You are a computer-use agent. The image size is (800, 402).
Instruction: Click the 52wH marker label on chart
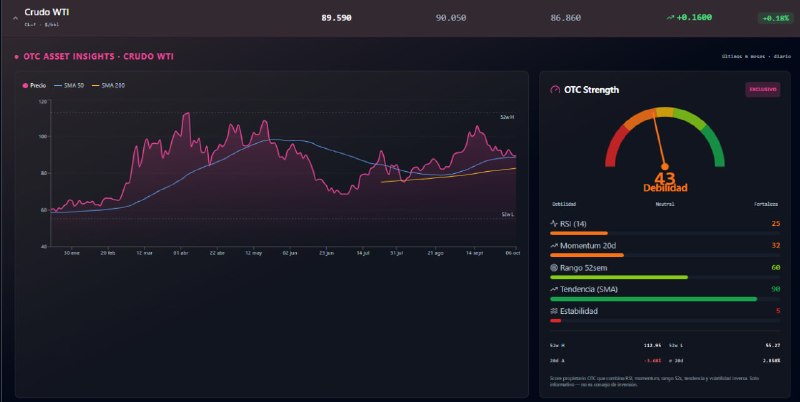click(x=507, y=117)
